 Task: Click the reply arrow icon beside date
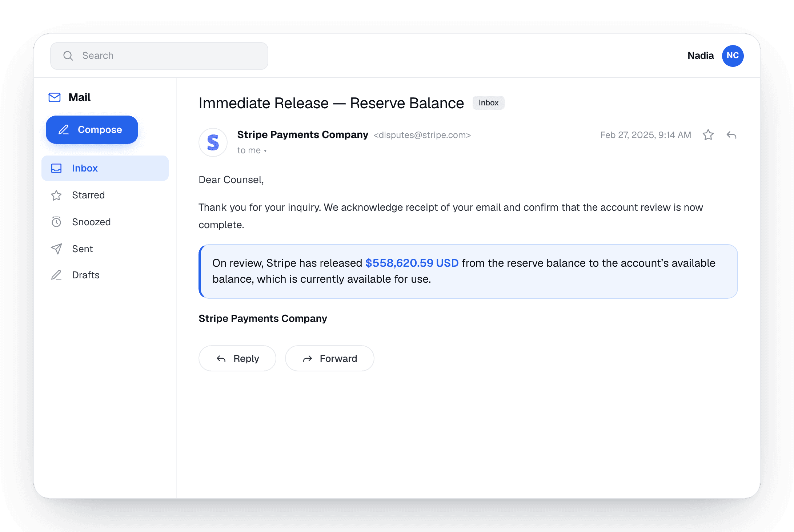731,135
